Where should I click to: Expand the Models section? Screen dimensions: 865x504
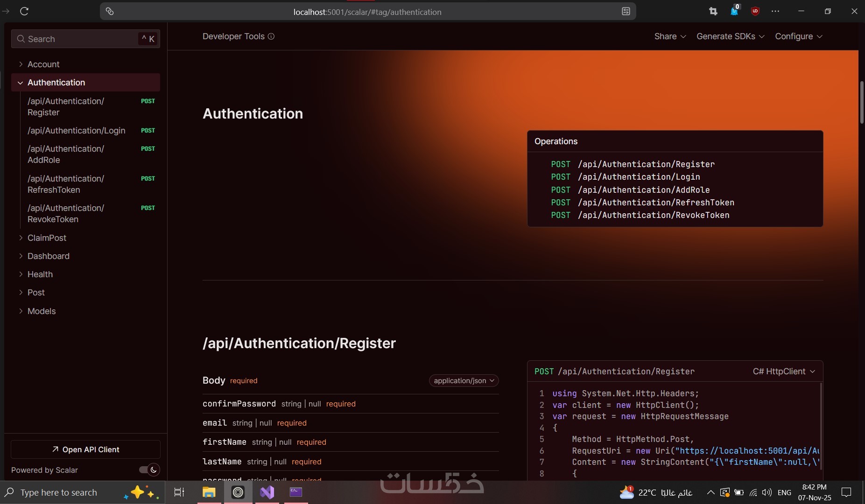pyautogui.click(x=21, y=311)
